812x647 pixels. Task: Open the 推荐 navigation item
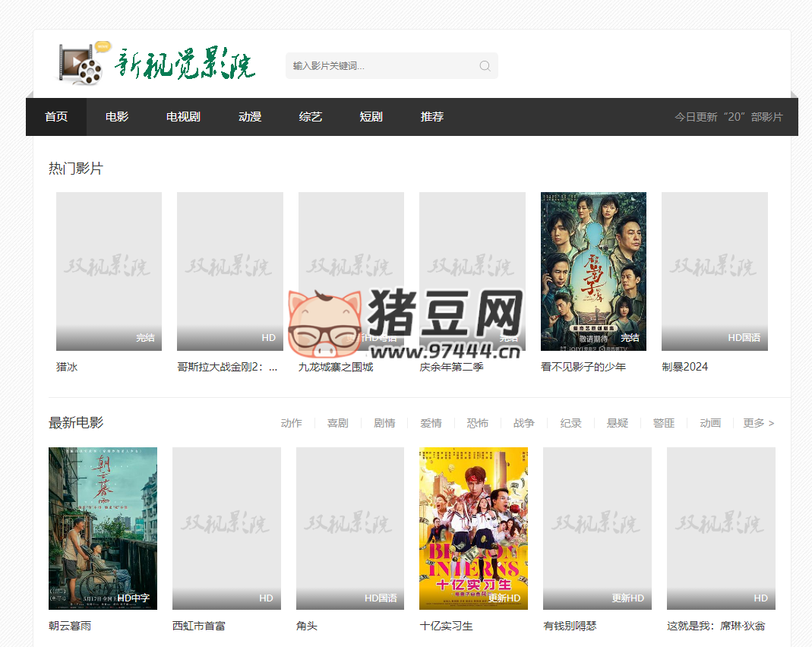[x=432, y=117]
